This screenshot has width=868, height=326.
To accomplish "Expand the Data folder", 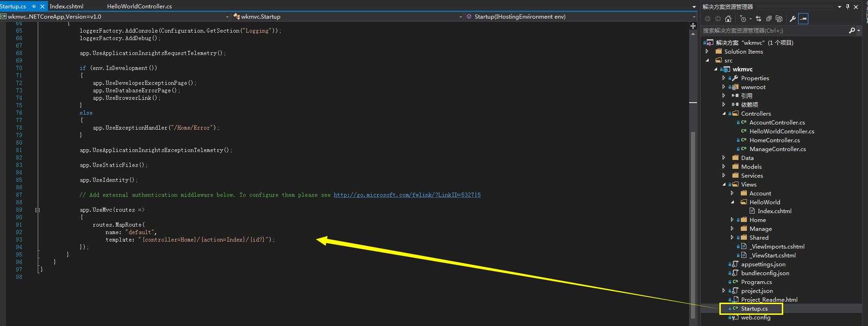I will (x=724, y=158).
